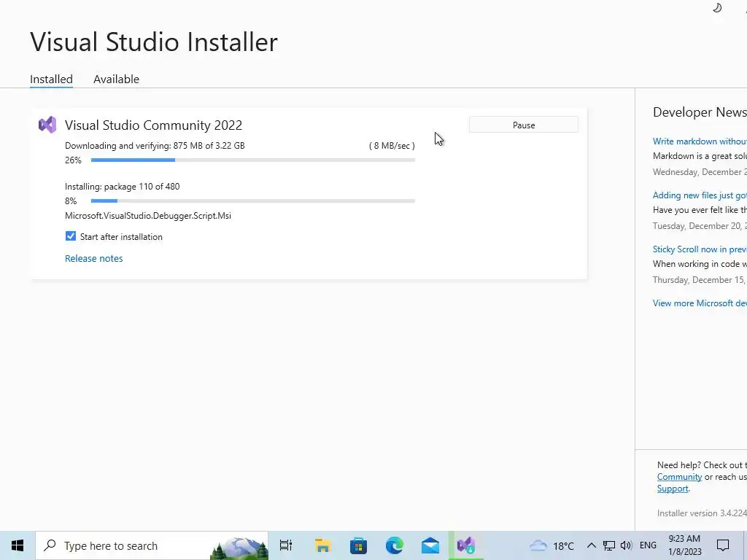Open the Release notes link

(x=94, y=258)
